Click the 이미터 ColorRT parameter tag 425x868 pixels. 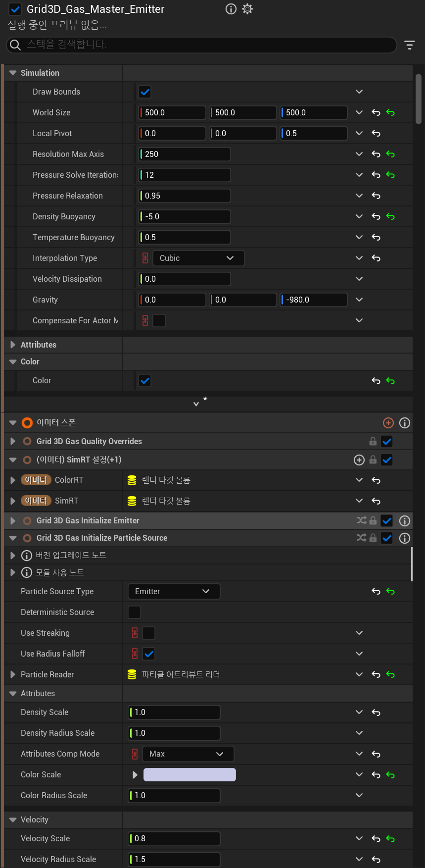click(36, 480)
